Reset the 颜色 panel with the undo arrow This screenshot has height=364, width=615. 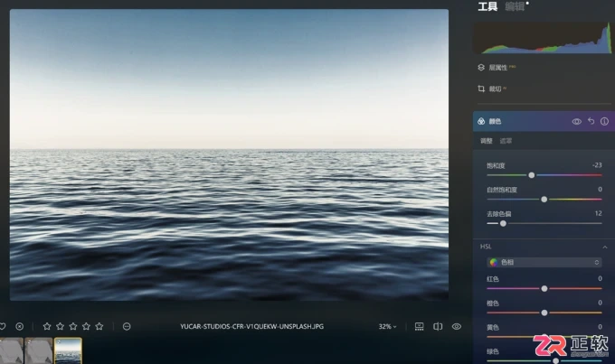(591, 121)
